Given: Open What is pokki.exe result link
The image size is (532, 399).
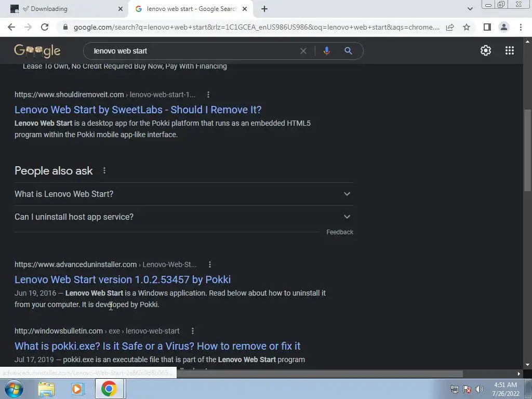Looking at the screenshot, I should point(157,346).
